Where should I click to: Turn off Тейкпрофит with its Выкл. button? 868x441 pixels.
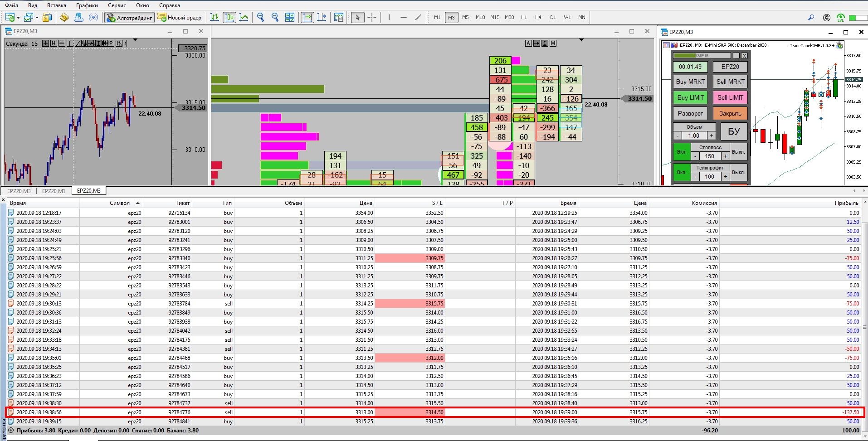tap(738, 172)
